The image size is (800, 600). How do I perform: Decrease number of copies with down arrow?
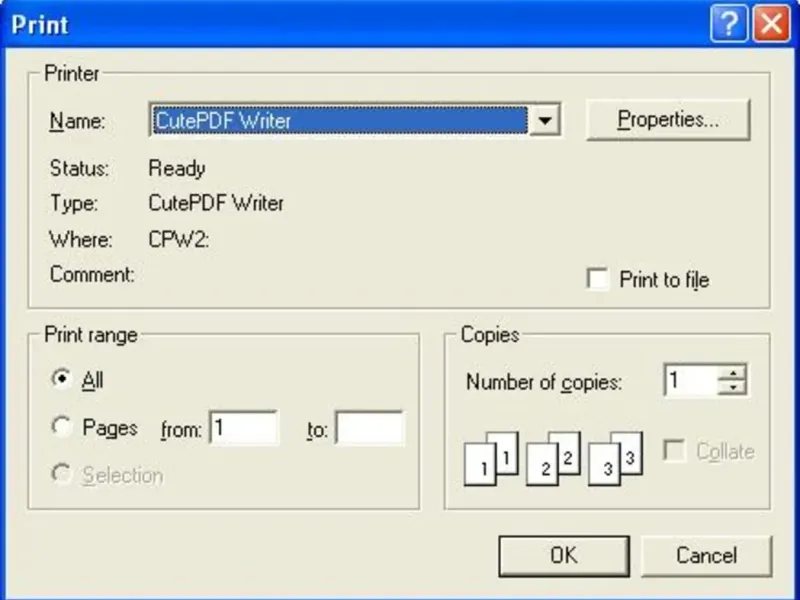(x=736, y=387)
